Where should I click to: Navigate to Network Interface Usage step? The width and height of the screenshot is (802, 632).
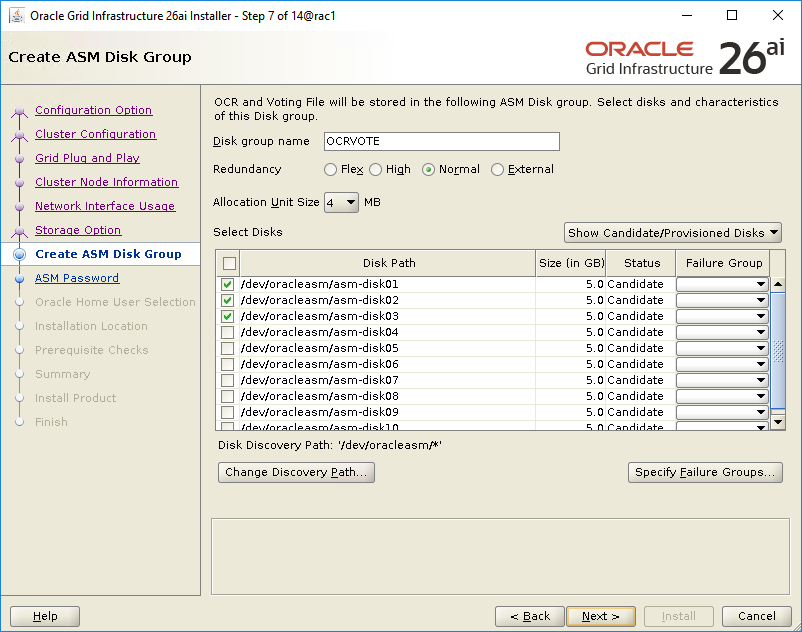105,206
